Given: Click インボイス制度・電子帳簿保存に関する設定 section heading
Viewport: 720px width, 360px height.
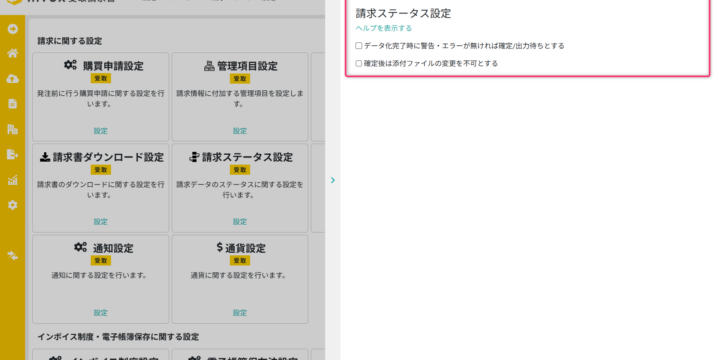Looking at the screenshot, I should (x=118, y=337).
